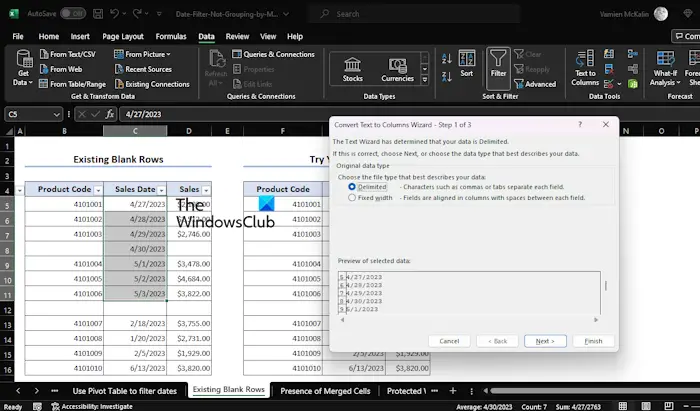
Task: Open Queries & Connections pane
Action: [x=273, y=54]
